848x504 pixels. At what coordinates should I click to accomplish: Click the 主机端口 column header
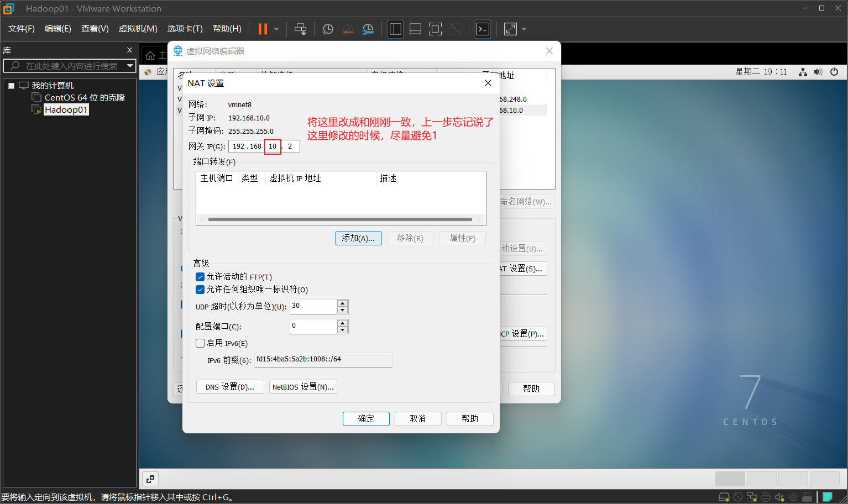(x=217, y=179)
